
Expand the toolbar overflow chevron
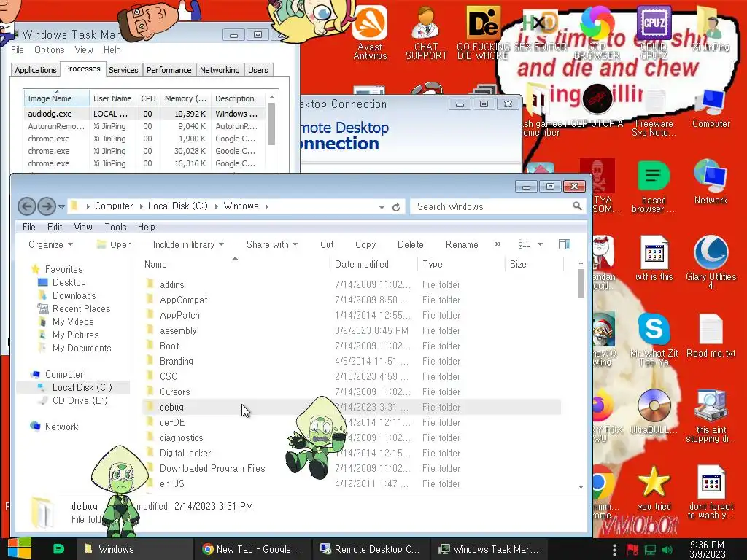[x=498, y=244]
